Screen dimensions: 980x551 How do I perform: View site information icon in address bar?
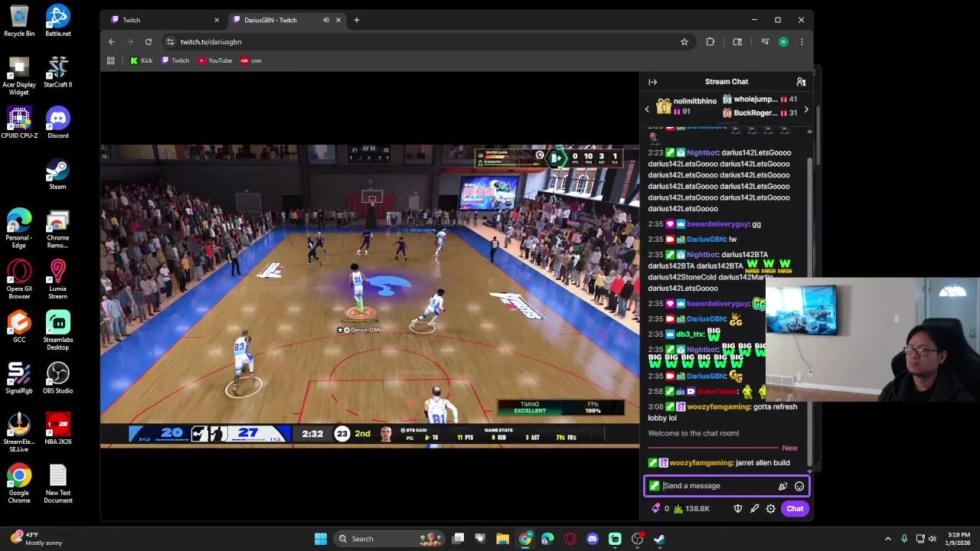[170, 41]
